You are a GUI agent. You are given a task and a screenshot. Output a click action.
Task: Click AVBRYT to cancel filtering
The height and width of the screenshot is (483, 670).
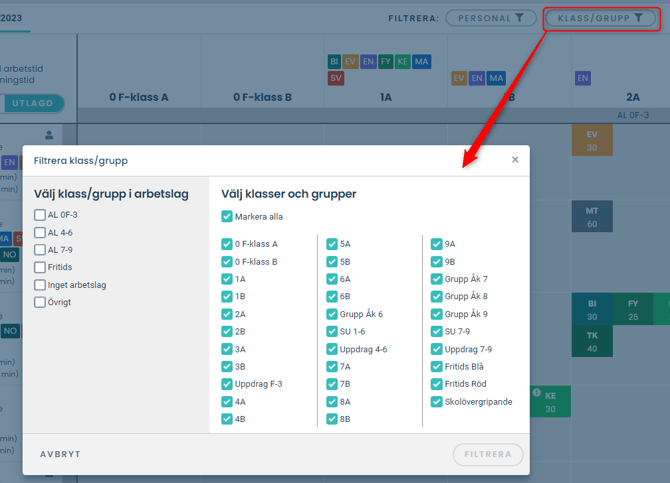pos(60,454)
